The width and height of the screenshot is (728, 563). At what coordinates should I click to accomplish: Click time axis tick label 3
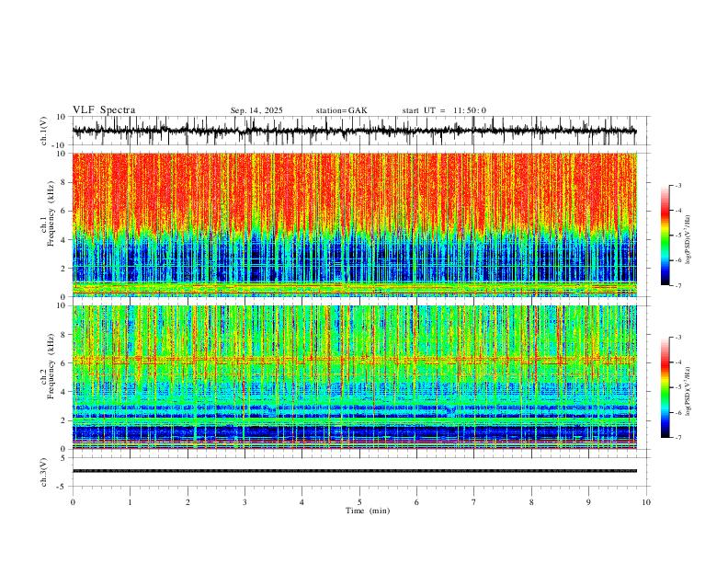(x=245, y=502)
